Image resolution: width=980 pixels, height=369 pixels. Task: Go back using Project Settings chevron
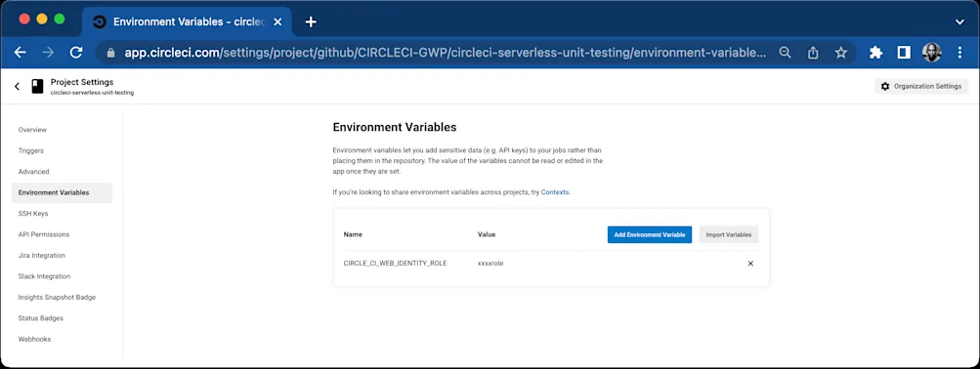point(17,86)
